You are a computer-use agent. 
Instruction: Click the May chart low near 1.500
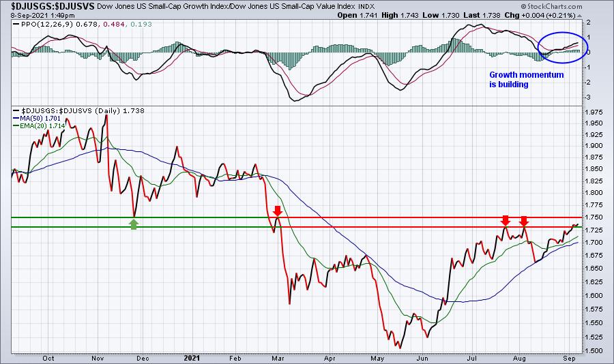(399, 346)
